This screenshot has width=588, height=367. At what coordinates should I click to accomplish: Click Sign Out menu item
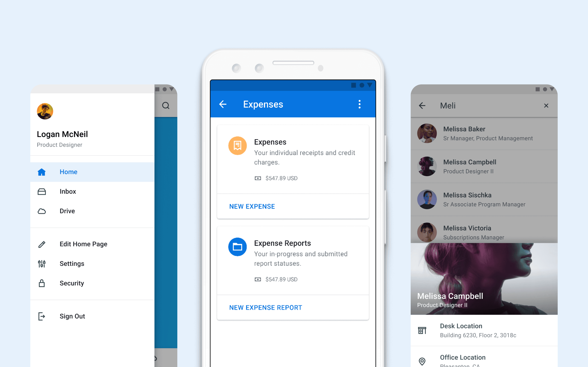[x=72, y=316]
